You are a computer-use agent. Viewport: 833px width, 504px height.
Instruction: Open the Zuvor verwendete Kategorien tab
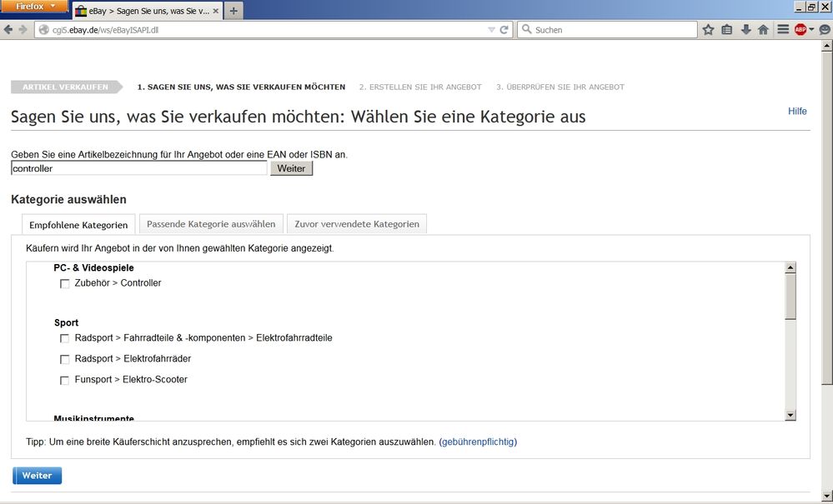[357, 224]
